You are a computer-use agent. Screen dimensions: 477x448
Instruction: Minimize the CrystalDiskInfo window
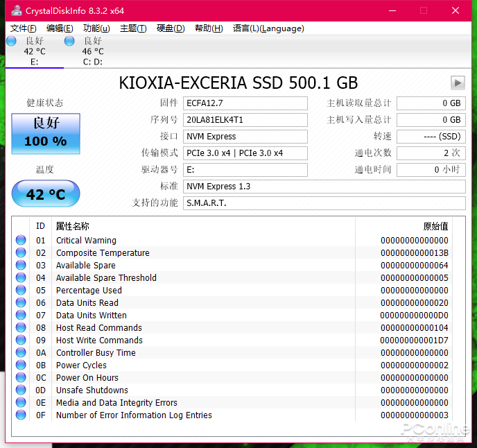tap(392, 10)
